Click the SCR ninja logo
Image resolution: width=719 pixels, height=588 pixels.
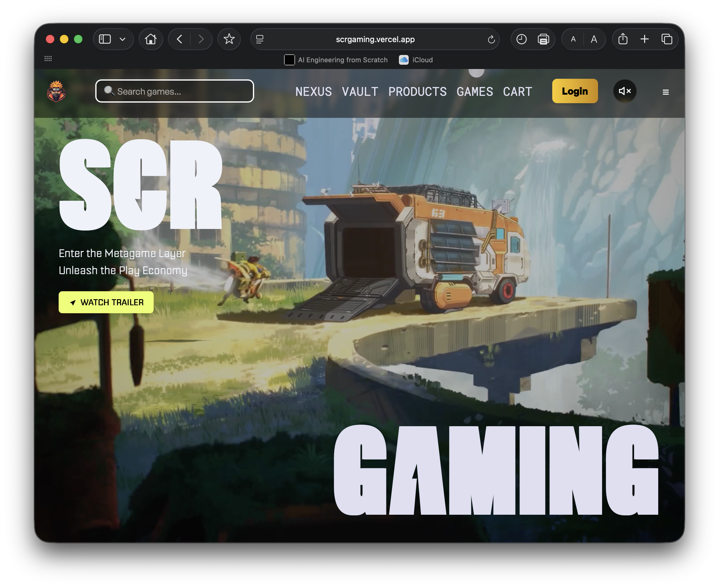56,92
